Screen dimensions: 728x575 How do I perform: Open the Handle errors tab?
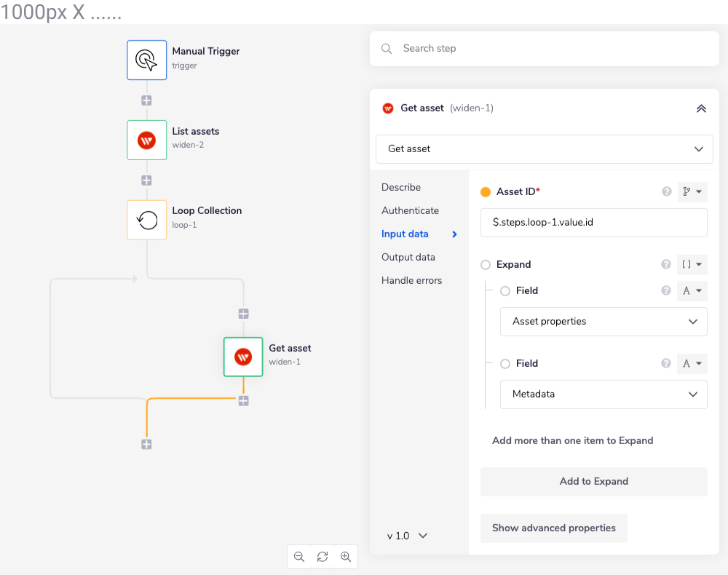(x=411, y=280)
